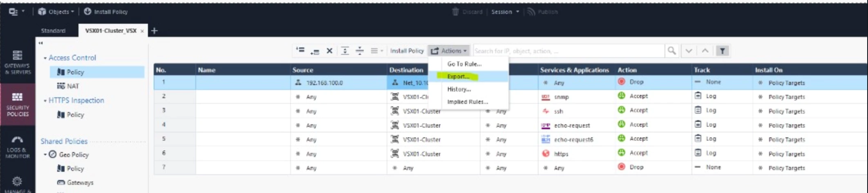Viewport: 868px width, 193px height.
Task: Click the collapse sections icon
Action: 360,51
